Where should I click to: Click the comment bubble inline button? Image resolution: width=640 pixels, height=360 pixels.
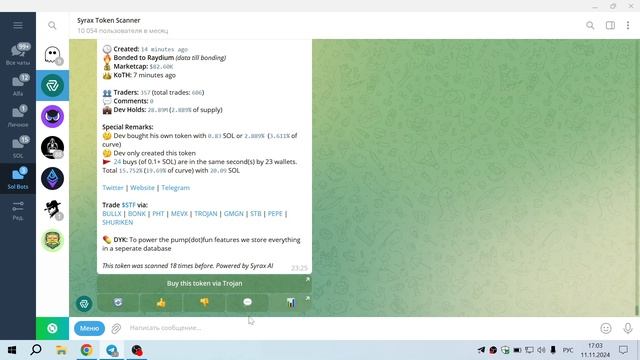pyautogui.click(x=247, y=302)
